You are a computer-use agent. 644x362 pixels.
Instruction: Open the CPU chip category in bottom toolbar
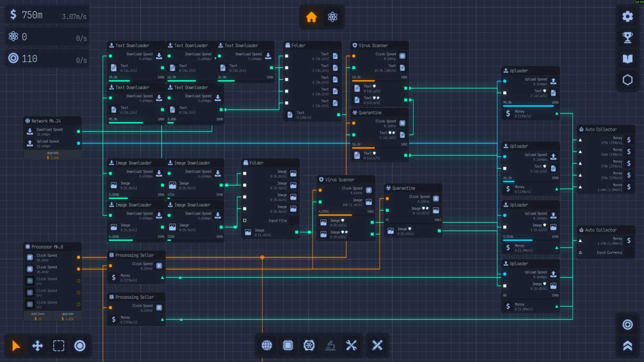point(288,345)
